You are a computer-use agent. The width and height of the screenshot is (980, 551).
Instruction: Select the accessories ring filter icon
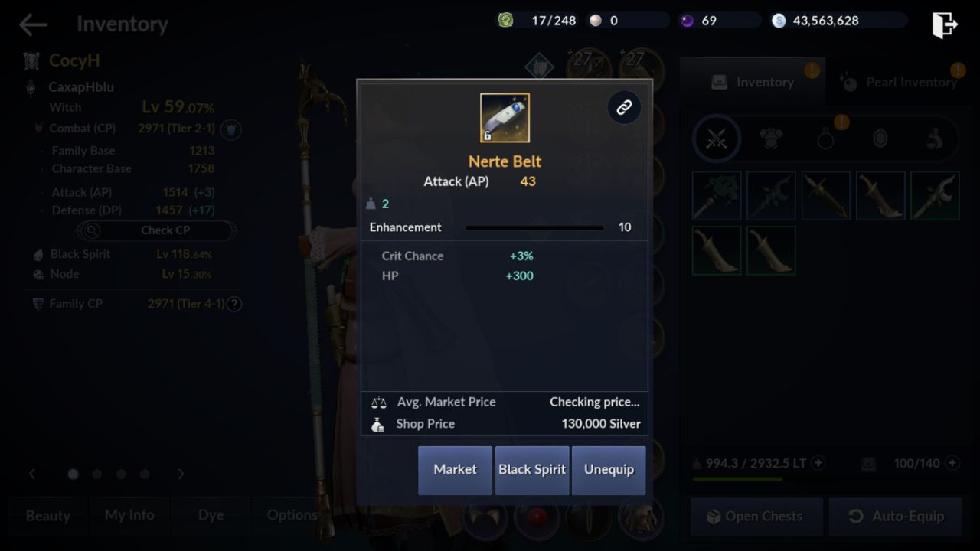point(825,139)
